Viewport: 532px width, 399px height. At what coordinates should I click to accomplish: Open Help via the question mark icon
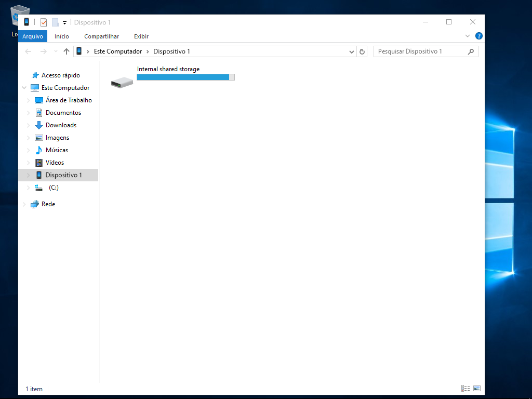[x=478, y=36]
